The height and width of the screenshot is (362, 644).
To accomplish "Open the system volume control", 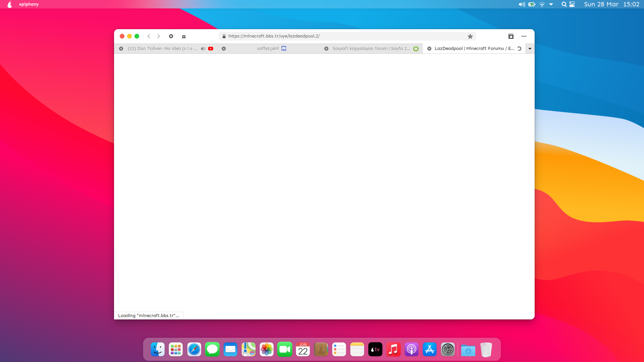I will pyautogui.click(x=522, y=4).
